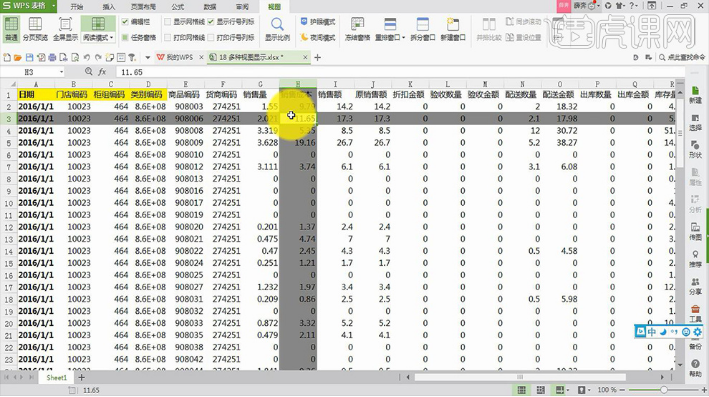
Task: Switch to normal view icon in status bar
Action: coord(521,390)
